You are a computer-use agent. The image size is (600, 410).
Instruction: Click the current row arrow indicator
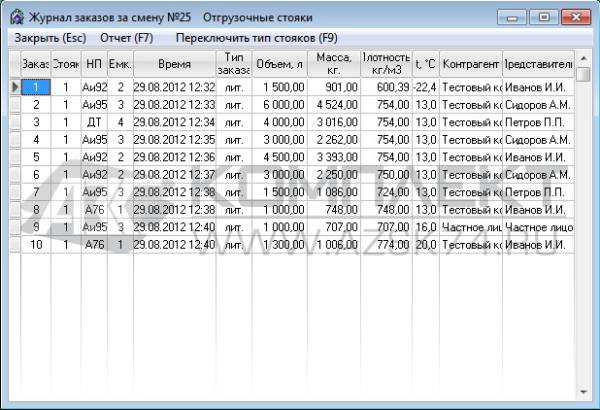click(14, 87)
